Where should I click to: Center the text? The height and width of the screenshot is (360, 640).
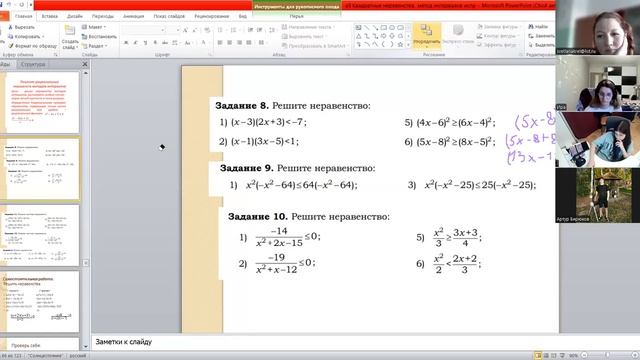pos(229,42)
